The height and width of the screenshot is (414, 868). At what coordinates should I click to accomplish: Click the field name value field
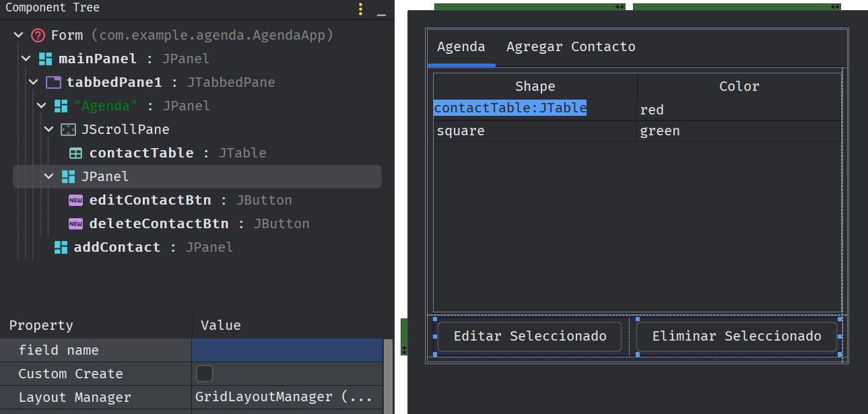tap(287, 350)
